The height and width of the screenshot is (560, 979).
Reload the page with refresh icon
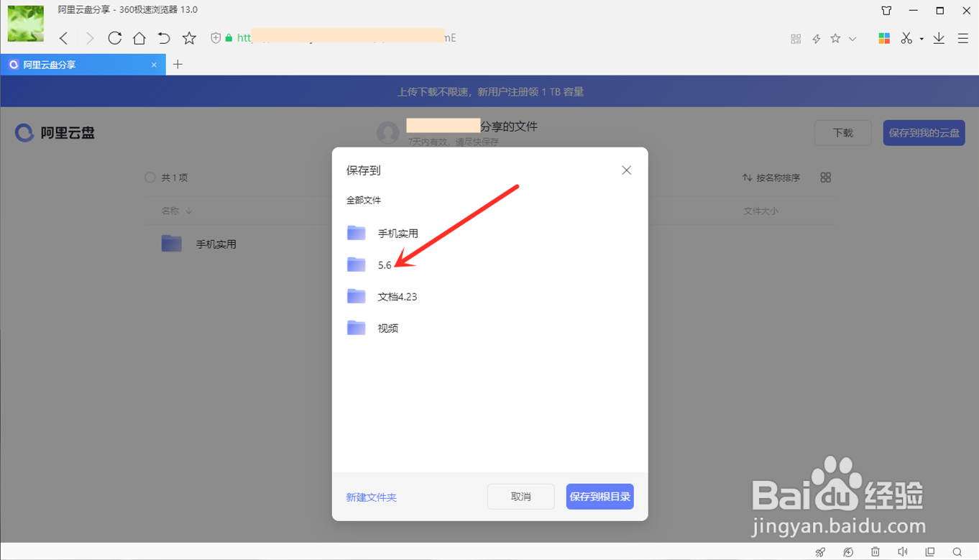pyautogui.click(x=114, y=38)
